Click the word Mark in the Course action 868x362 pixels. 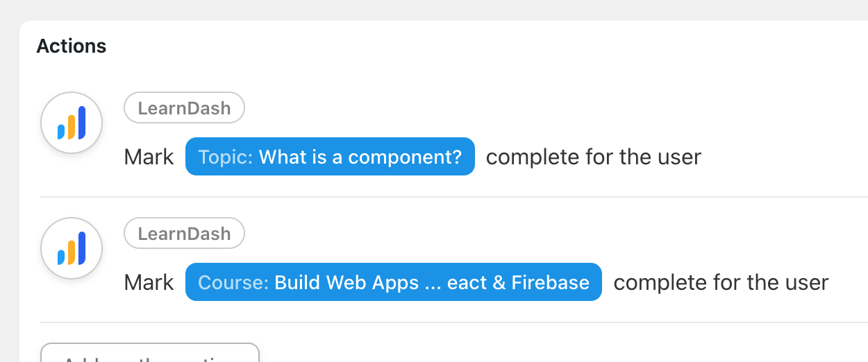tap(149, 283)
